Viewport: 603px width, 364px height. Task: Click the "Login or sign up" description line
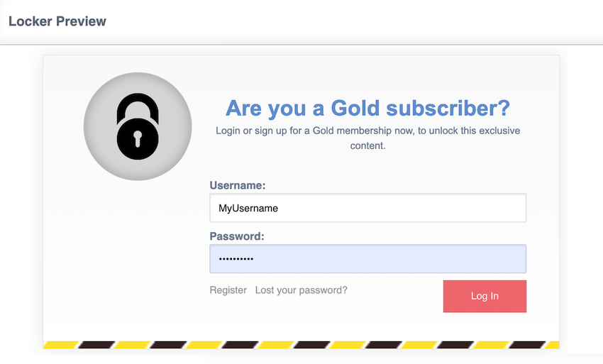point(367,131)
